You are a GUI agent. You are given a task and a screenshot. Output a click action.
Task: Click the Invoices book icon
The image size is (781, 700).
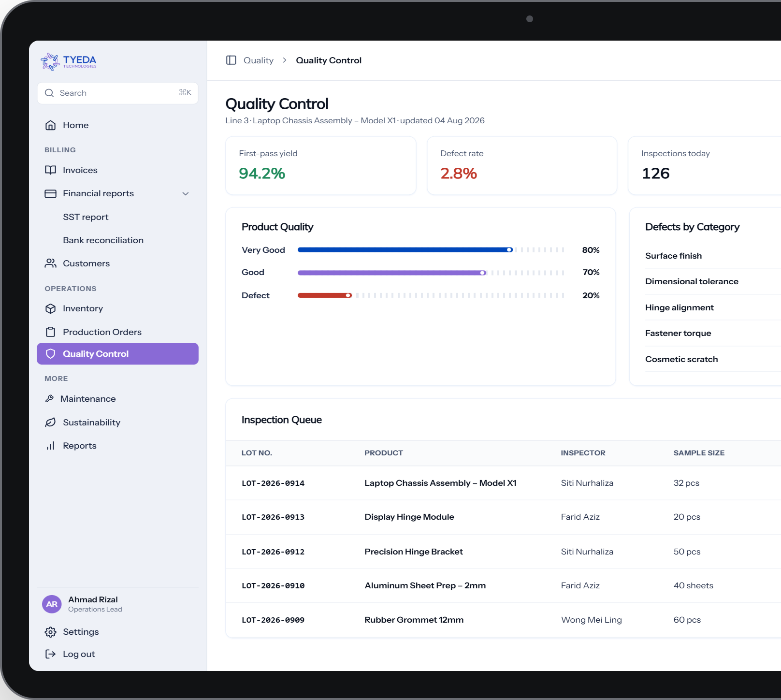(50, 170)
